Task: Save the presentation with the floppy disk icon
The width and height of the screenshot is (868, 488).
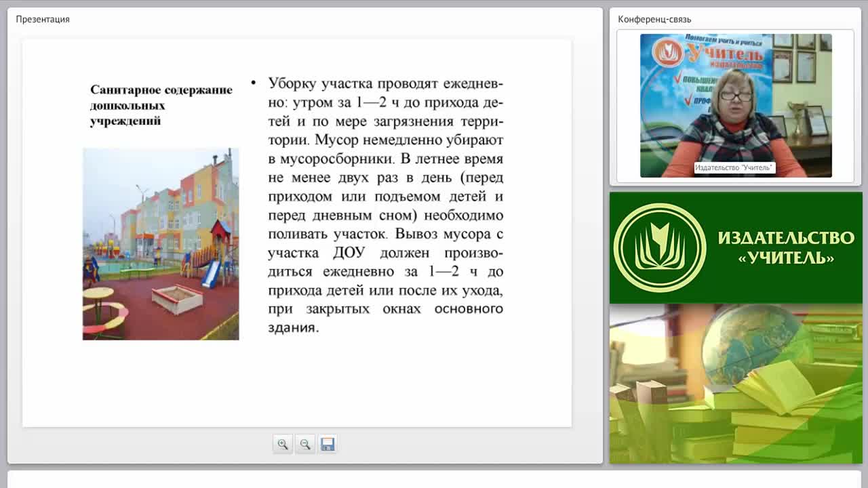Action: (x=328, y=444)
